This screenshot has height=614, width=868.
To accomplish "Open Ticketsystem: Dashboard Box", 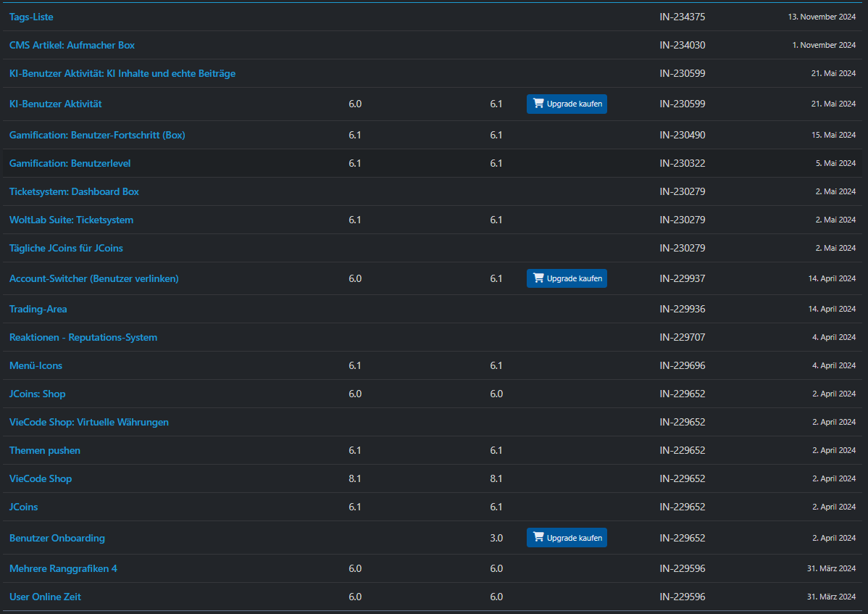I will click(74, 191).
